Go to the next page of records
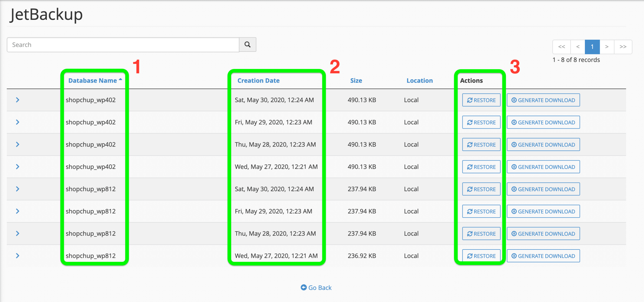This screenshot has height=302, width=644. (x=607, y=47)
